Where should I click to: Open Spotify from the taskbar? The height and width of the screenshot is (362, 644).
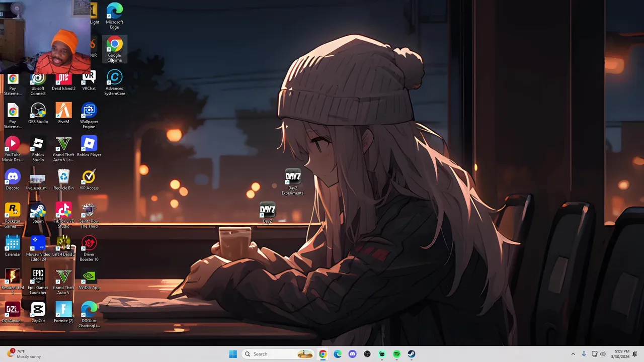397,354
